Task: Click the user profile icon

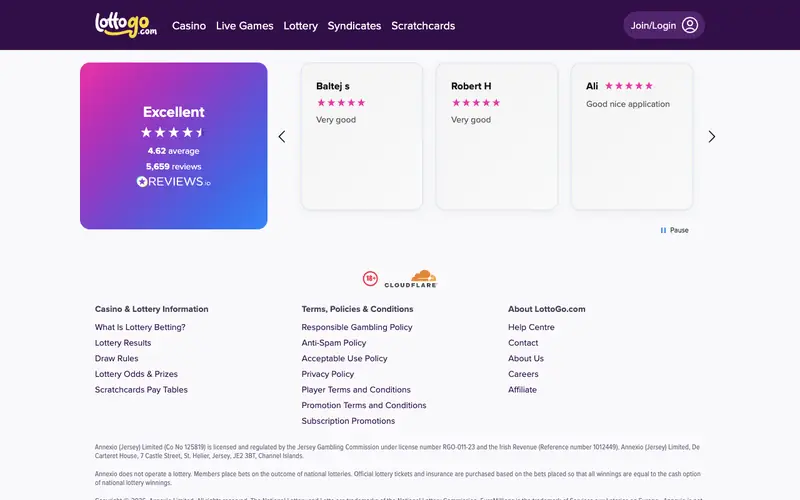Action: pos(690,25)
